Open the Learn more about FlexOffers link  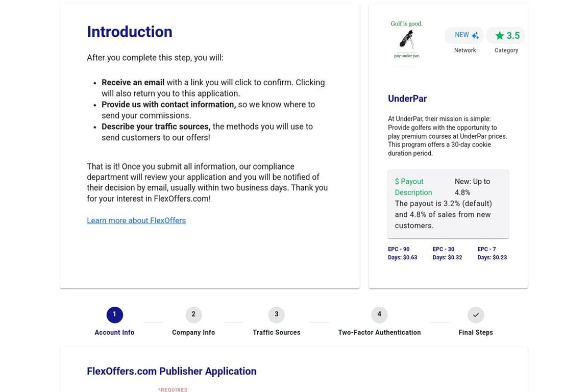pos(136,220)
